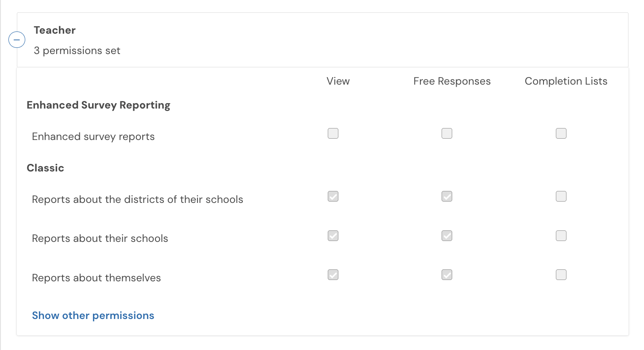The height and width of the screenshot is (350, 644).
Task: Enable Completion Lists for Reports about themselves
Action: (x=561, y=275)
